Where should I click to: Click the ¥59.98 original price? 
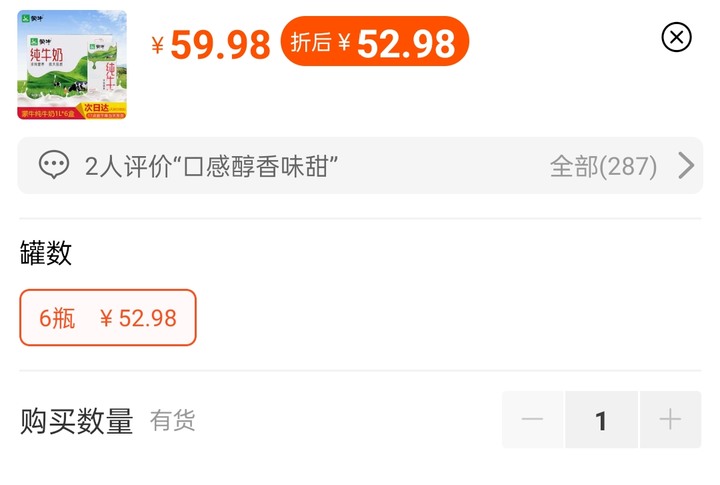tap(211, 45)
